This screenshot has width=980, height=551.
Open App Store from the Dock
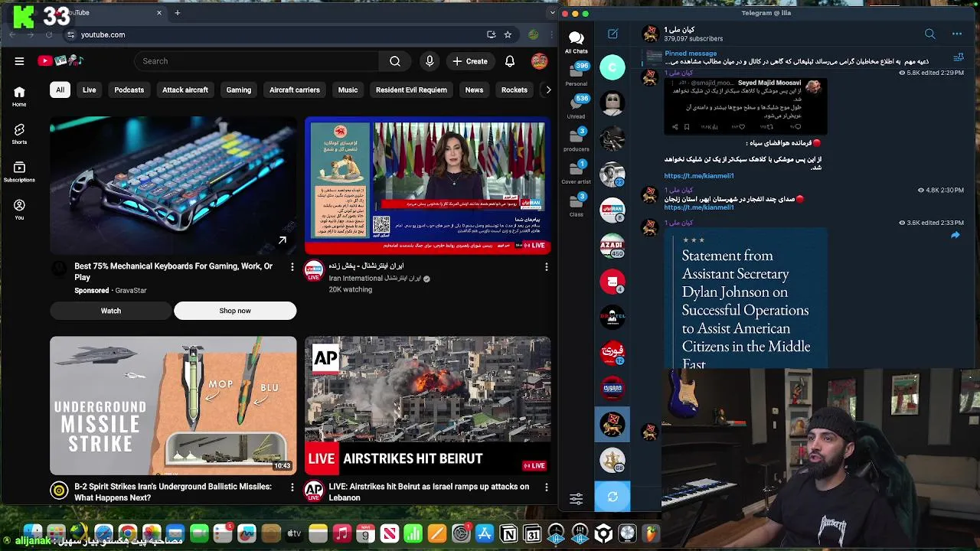[485, 533]
